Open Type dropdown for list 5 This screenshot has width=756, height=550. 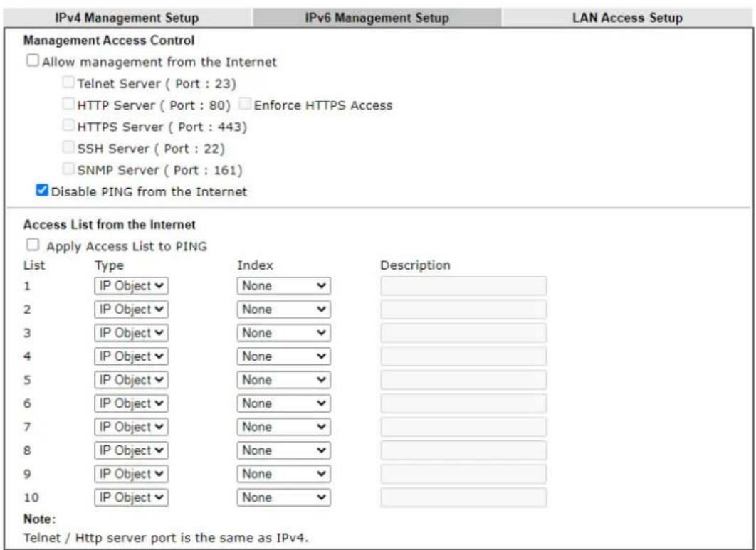[x=131, y=380]
